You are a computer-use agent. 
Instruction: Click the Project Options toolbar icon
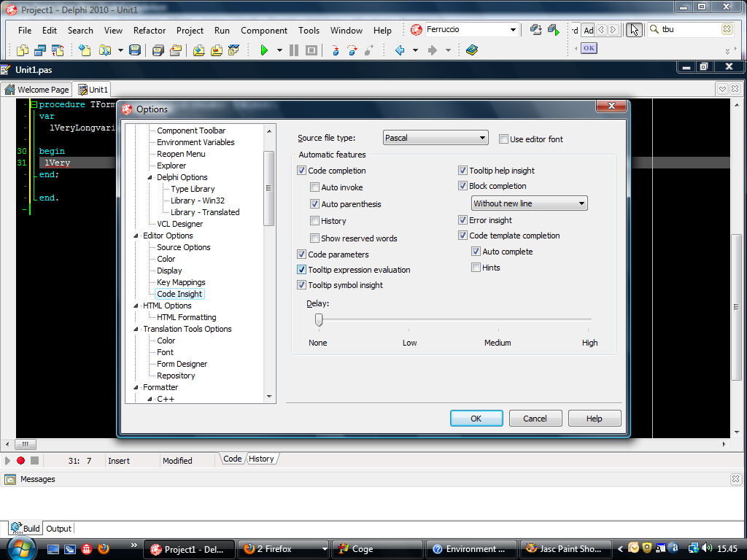[234, 50]
